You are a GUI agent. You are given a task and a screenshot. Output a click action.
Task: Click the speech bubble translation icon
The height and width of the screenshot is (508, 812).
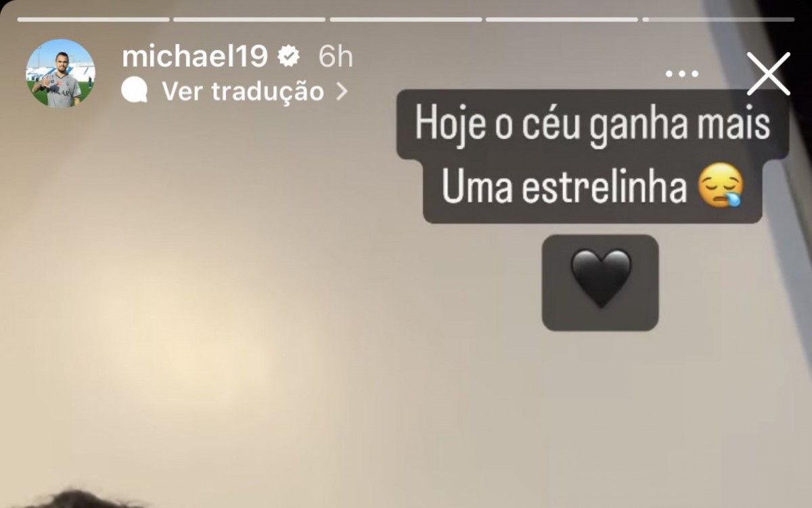point(135,91)
